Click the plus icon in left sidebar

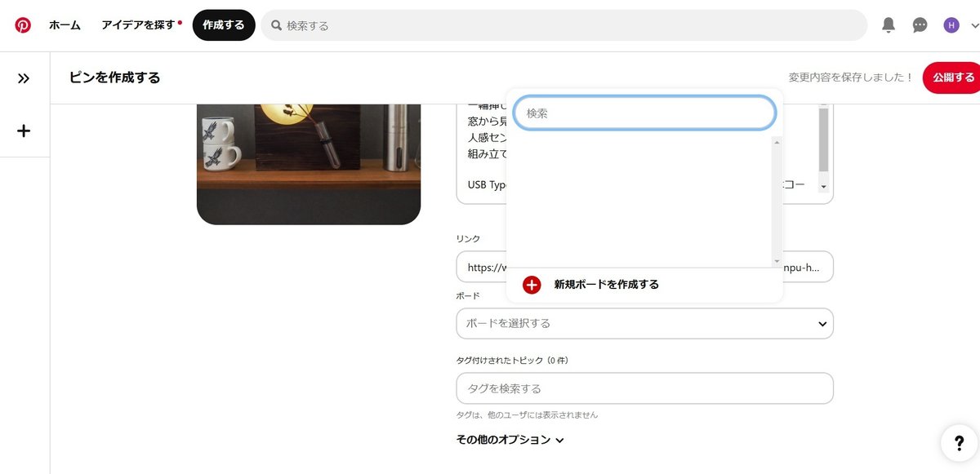24,131
